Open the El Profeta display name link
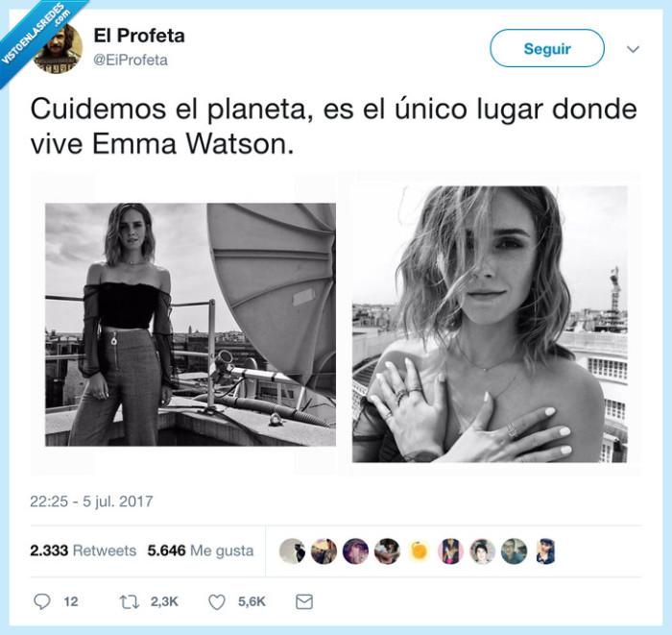Image resolution: width=672 pixels, height=635 pixels. click(x=139, y=36)
